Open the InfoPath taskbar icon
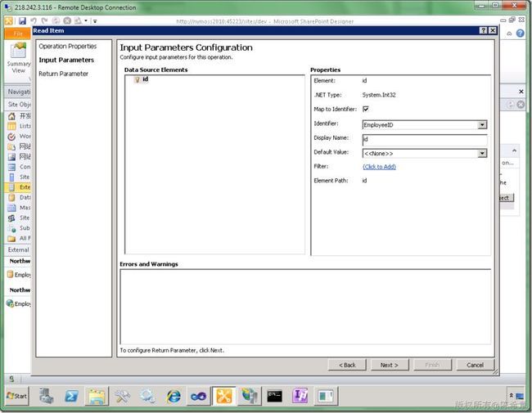This screenshot has width=532, height=413. click(300, 396)
